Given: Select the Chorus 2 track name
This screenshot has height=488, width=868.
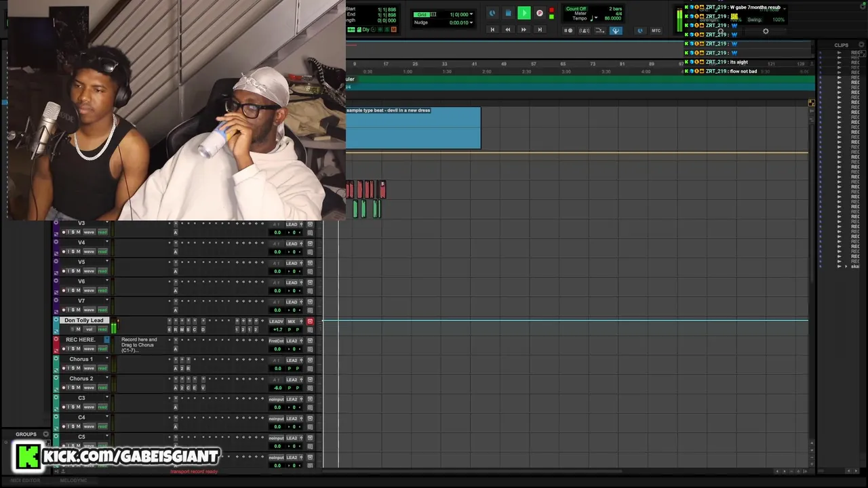Looking at the screenshot, I should 81,379.
